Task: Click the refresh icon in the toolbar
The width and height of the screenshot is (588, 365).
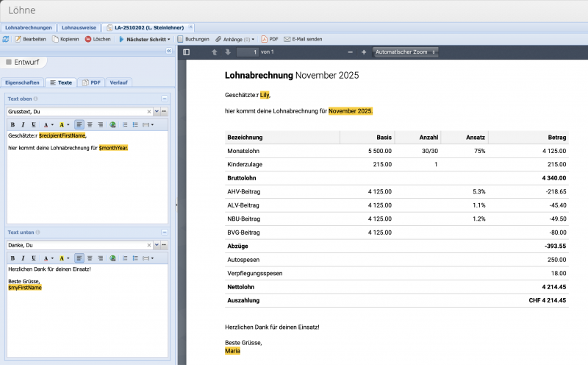Action: coord(6,39)
